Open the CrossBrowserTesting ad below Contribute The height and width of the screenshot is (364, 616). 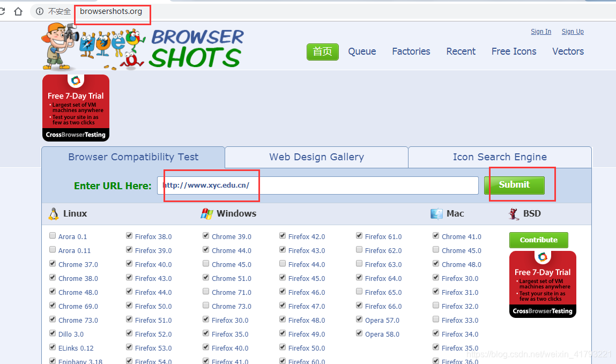[543, 284]
